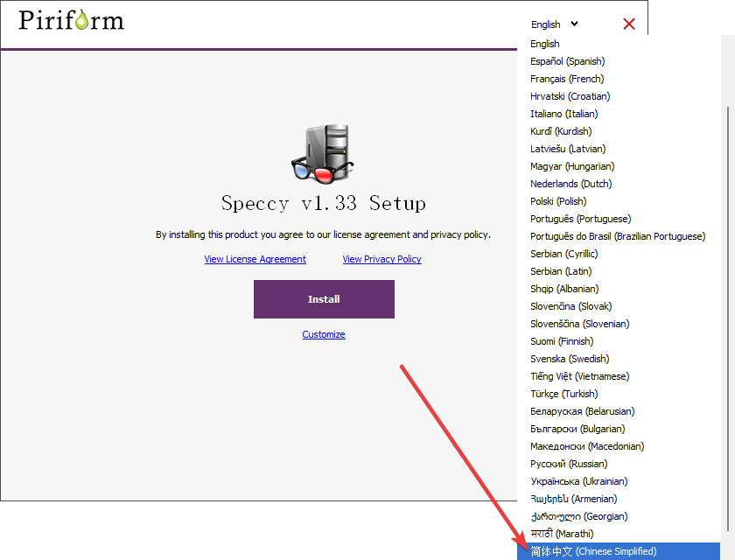Choose Slovenščina (Slovenian) from the list
Screen dimensions: 735x560
pos(619,324)
